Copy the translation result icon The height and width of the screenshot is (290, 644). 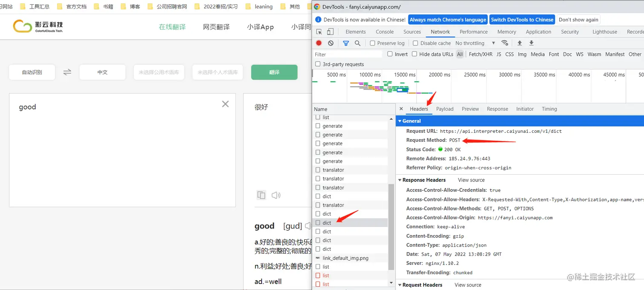[261, 195]
